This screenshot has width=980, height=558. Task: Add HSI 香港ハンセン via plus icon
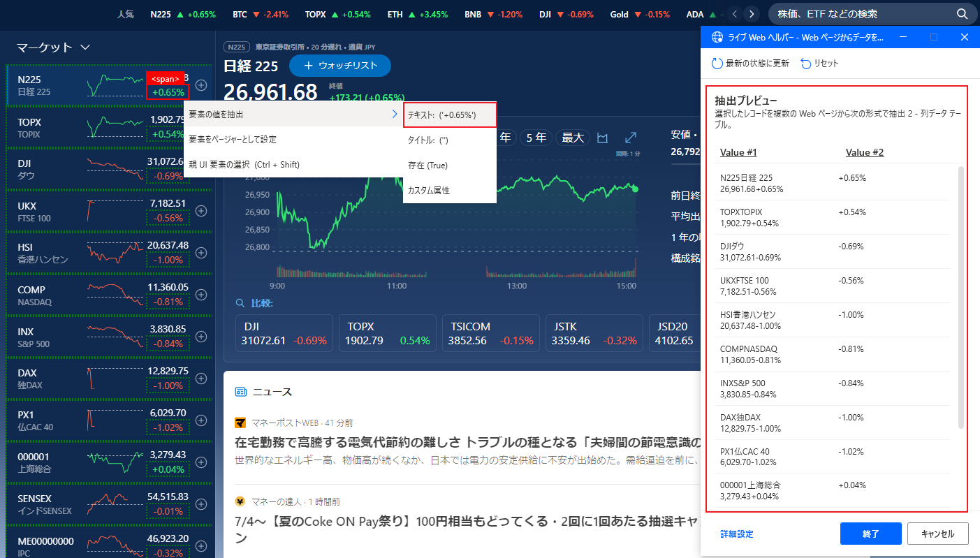coord(201,253)
